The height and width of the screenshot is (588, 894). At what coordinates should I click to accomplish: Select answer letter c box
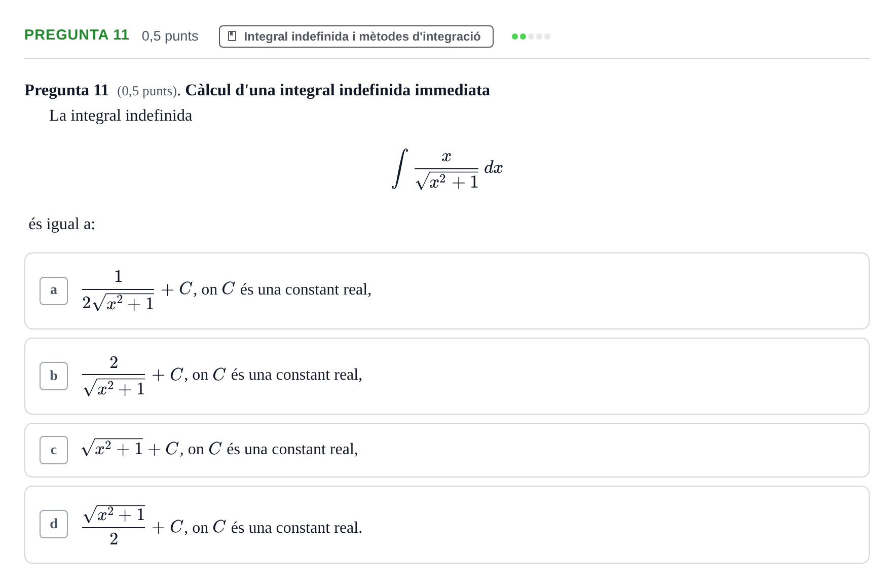pyautogui.click(x=54, y=450)
